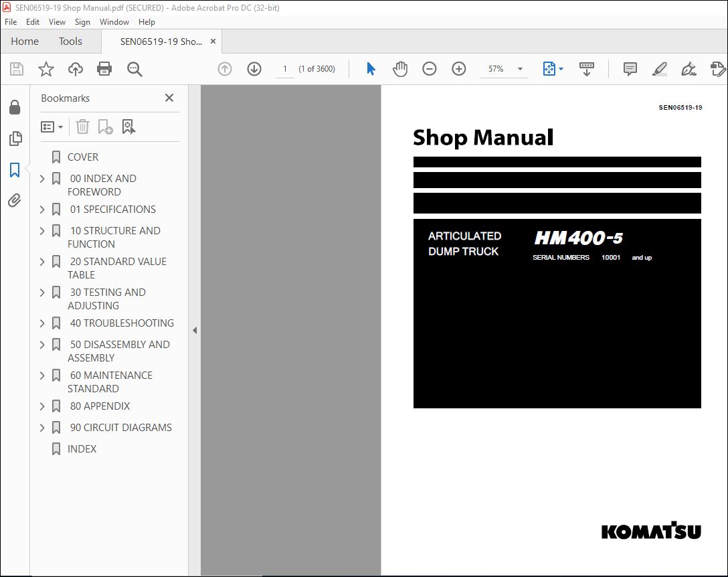Image resolution: width=728 pixels, height=577 pixels.
Task: Jump to the COVER bookmark
Action: [x=83, y=157]
